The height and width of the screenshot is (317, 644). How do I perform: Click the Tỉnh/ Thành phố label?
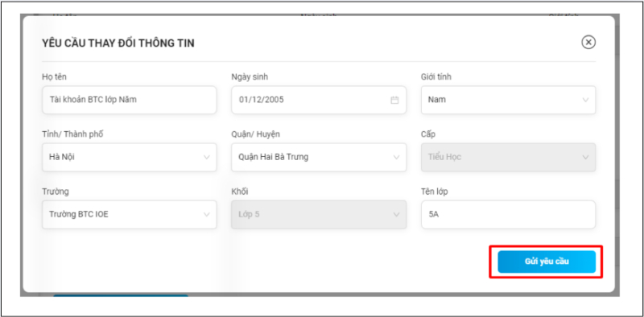tap(72, 134)
